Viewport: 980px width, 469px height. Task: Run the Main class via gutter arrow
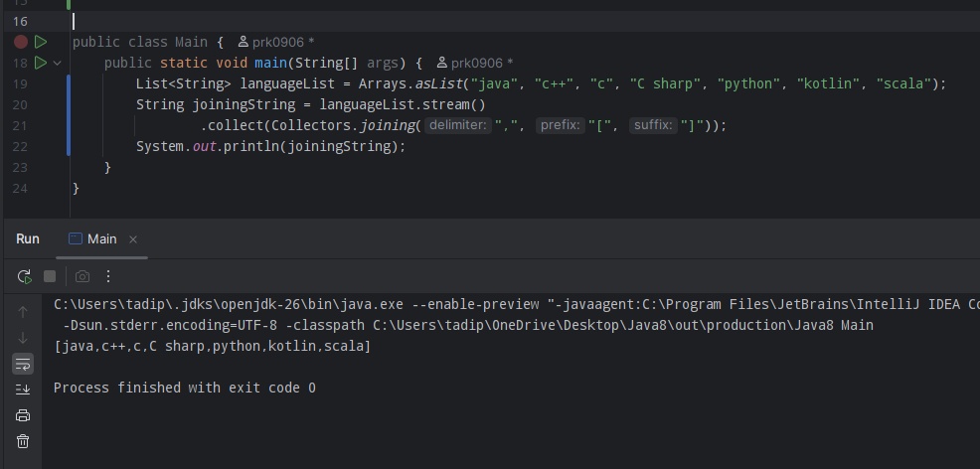pos(41,42)
